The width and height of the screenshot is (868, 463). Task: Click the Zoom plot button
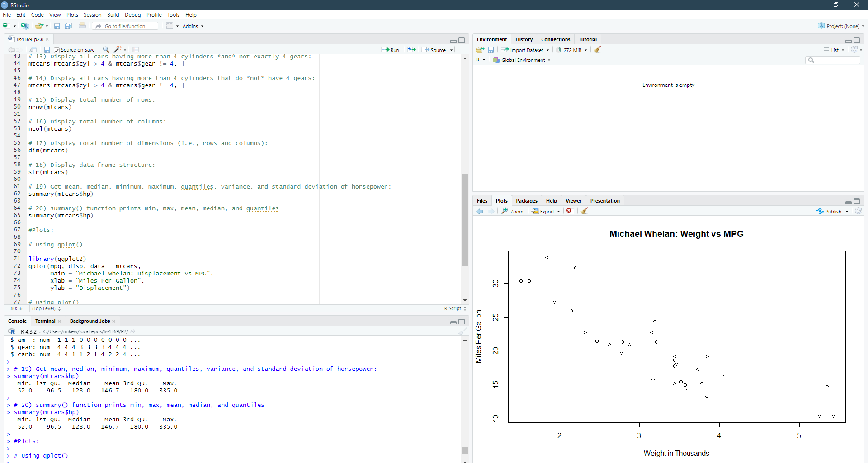click(512, 211)
